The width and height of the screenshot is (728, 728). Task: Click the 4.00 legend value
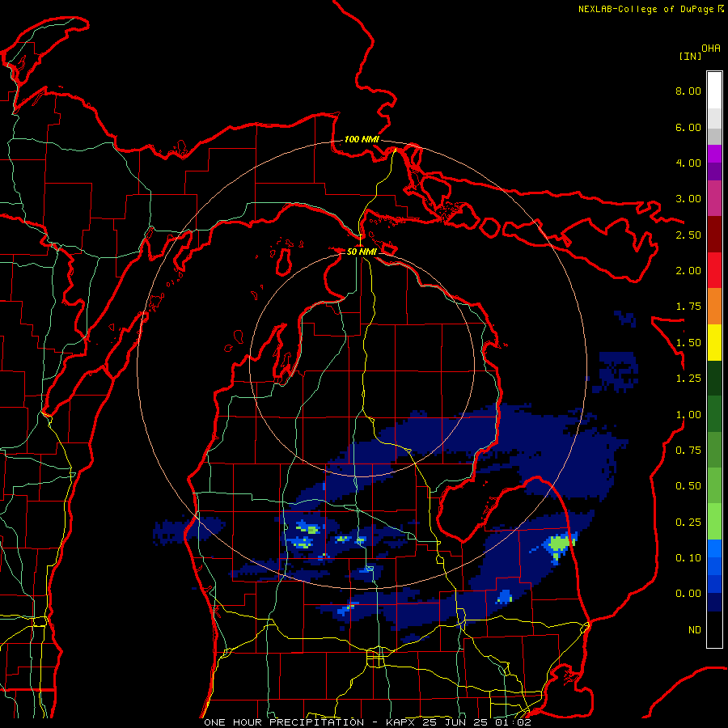688,163
